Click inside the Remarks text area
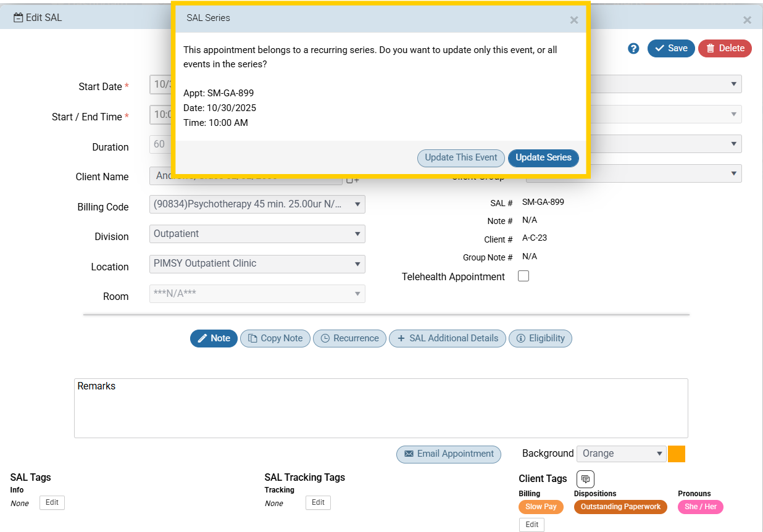763x532 pixels. click(381, 407)
